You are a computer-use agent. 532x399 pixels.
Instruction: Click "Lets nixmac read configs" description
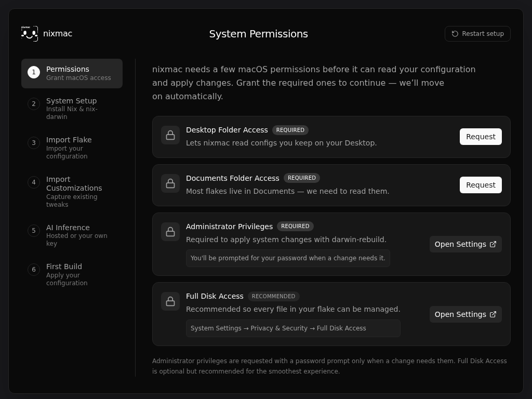[x=281, y=143]
